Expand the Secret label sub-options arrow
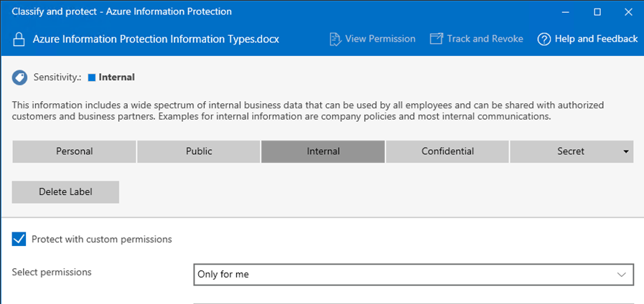The image size is (644, 304). coord(626,151)
